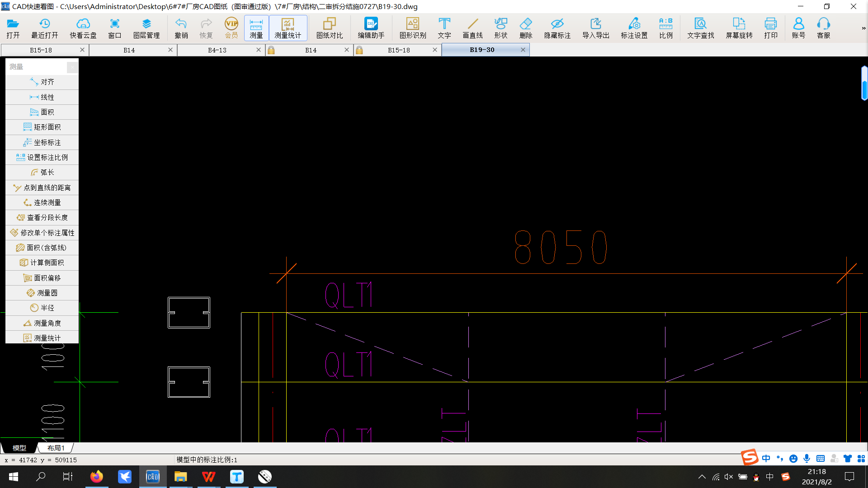Select the 删除 eraser tool
The width and height of the screenshot is (868, 488).
[x=525, y=28]
